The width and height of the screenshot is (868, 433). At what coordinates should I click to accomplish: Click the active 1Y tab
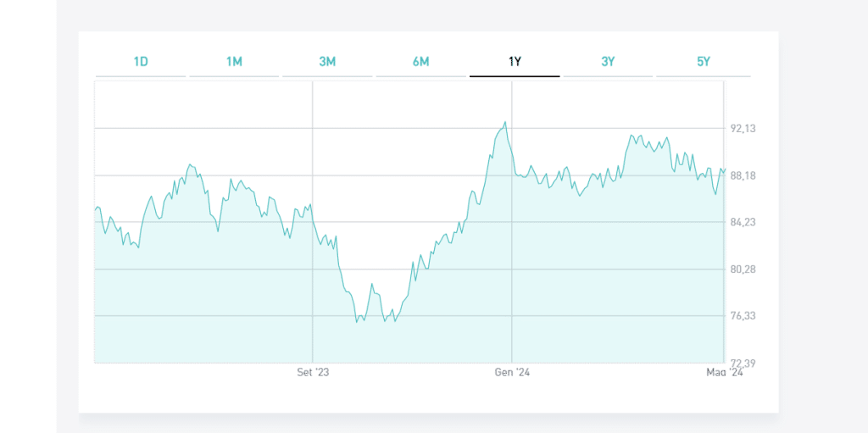515,62
